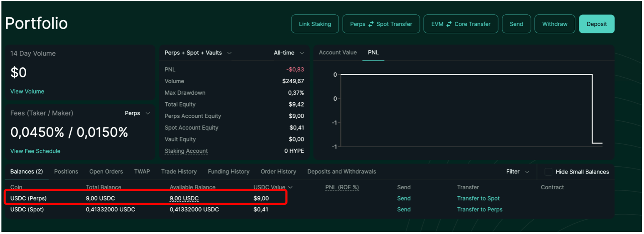
Task: Click the Withdraw button
Action: [x=555, y=24]
